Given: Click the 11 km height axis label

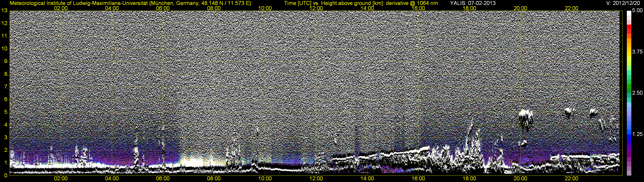Looking at the screenshot, I should (x=5, y=36).
